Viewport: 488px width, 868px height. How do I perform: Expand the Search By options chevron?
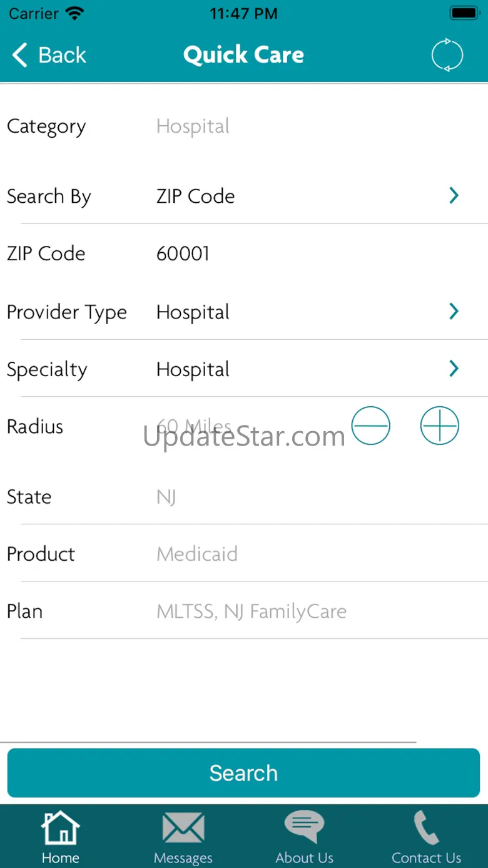click(454, 196)
